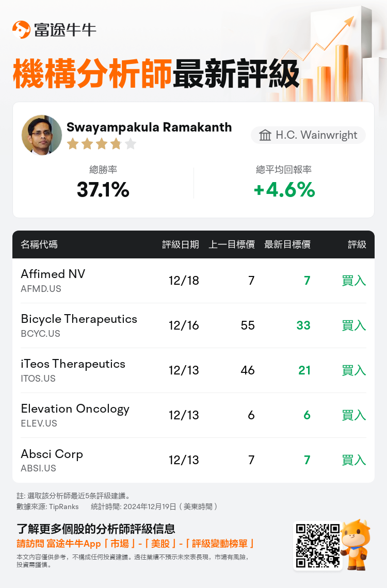Open iTeos Therapeutics ITOS.US entry
Image resolution: width=387 pixels, height=588 pixels.
[193, 370]
